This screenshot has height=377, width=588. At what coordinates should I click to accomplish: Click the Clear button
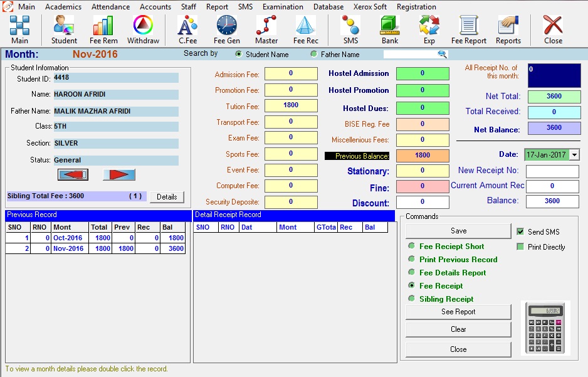(x=458, y=329)
